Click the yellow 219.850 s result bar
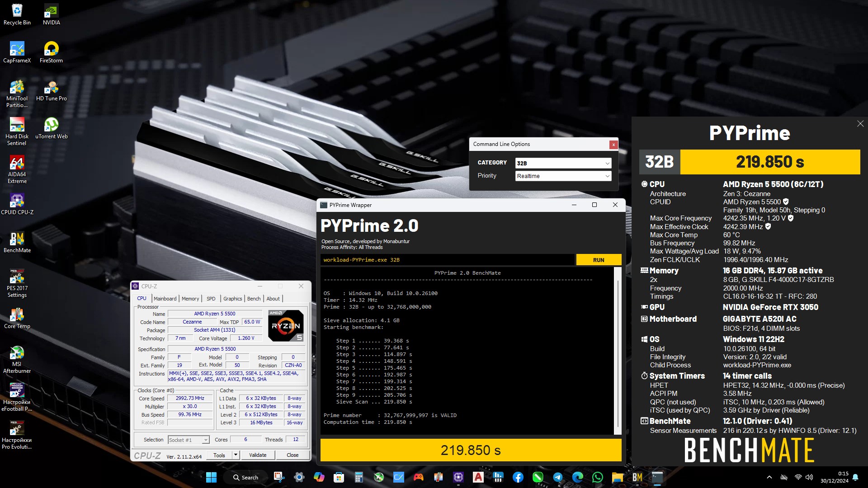The width and height of the screenshot is (868, 488). (471, 450)
